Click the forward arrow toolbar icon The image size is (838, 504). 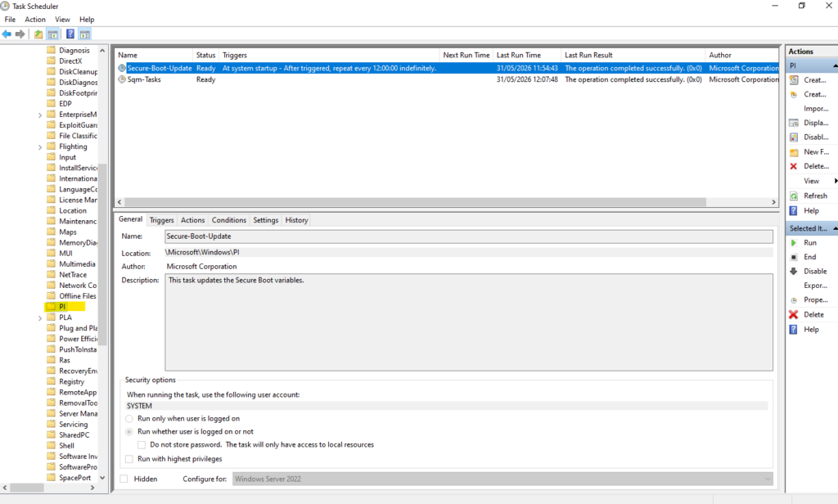coord(20,34)
